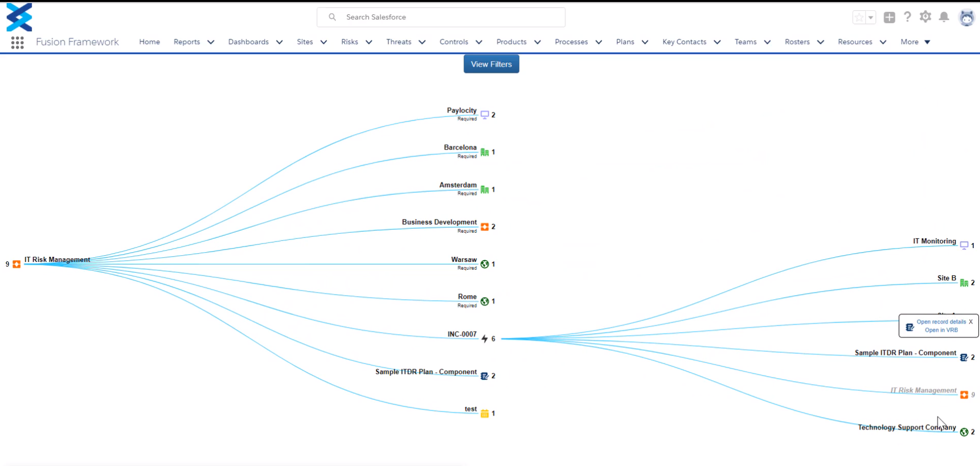Screen dimensions: 980x466
Task: Select the Site B node label
Action: 947,278
